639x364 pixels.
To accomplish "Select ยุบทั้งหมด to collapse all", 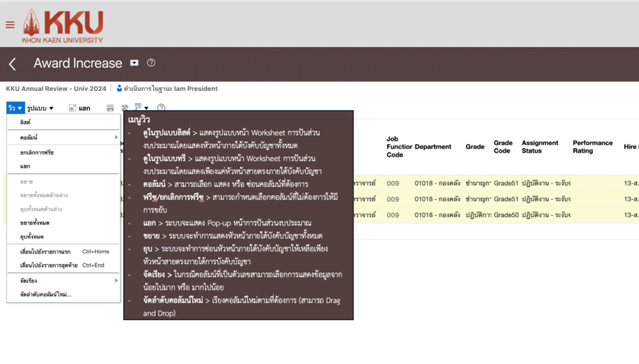I will [31, 236].
